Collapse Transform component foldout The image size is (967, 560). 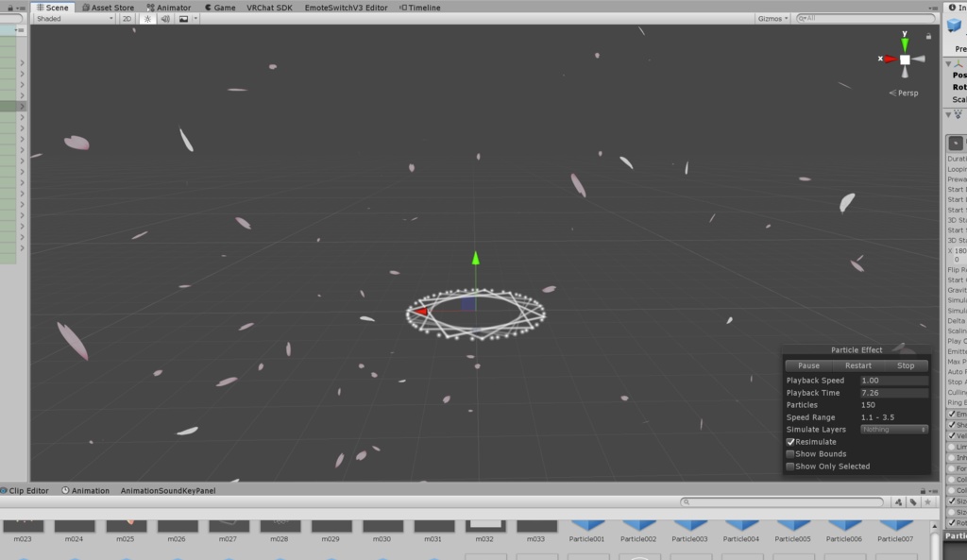point(948,64)
